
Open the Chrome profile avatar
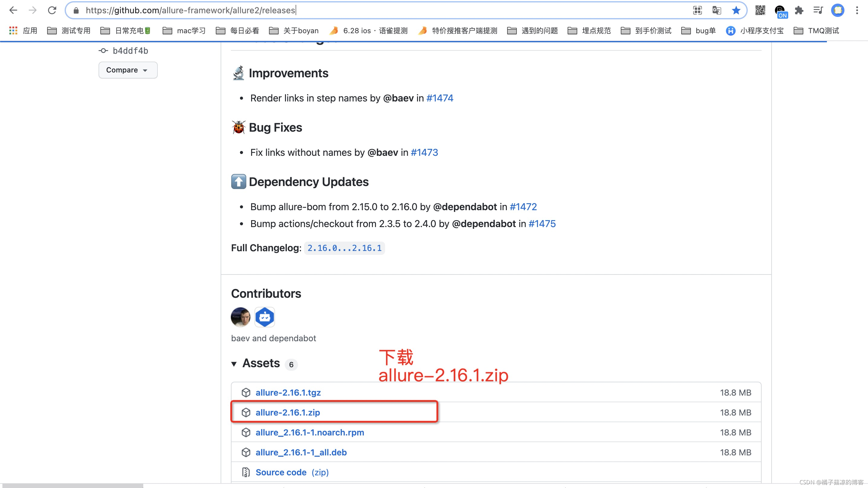coord(838,11)
